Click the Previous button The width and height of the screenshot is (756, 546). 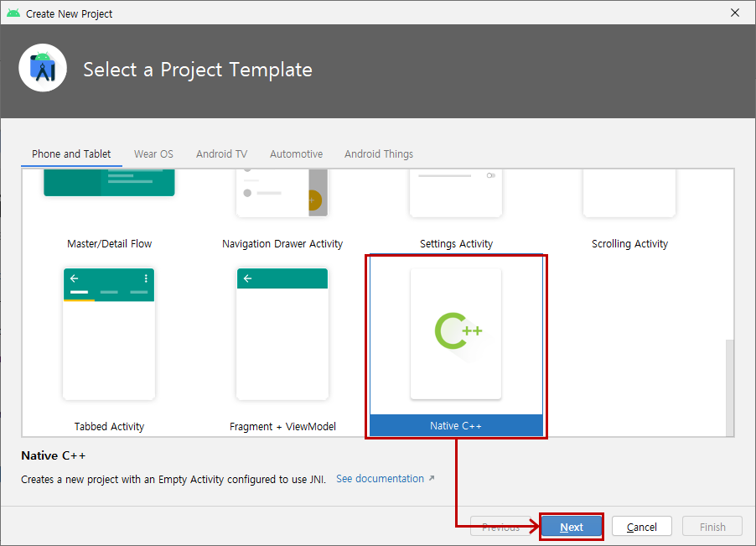tap(500, 527)
